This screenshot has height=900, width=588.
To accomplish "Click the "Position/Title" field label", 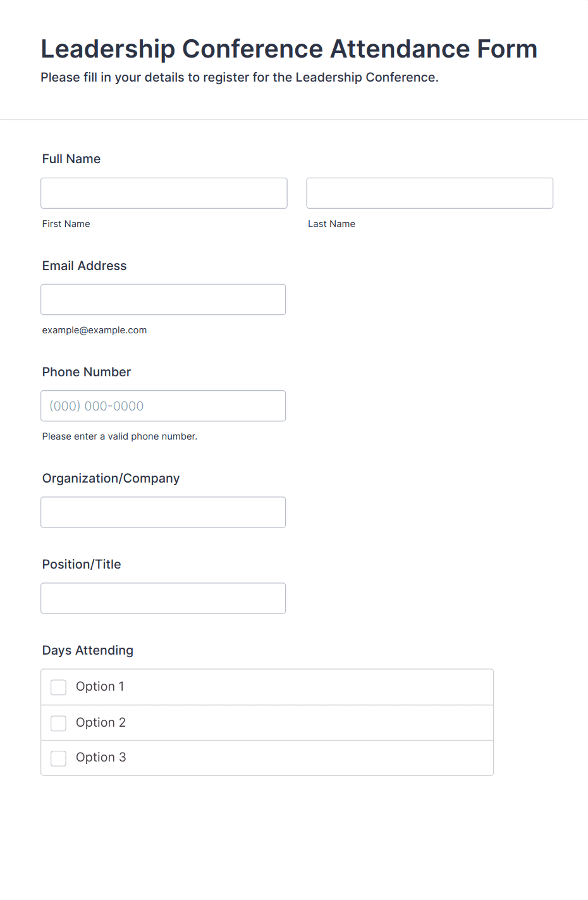I will [x=82, y=564].
